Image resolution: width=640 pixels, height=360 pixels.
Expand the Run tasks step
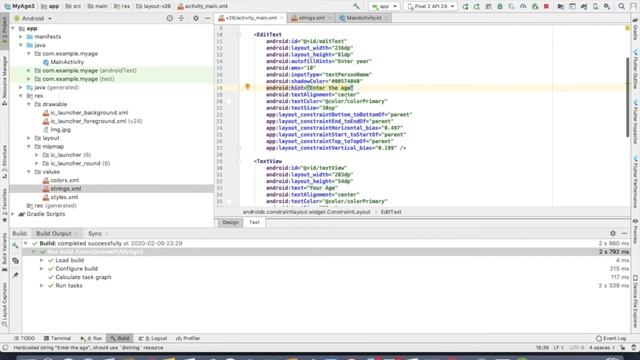(x=42, y=286)
